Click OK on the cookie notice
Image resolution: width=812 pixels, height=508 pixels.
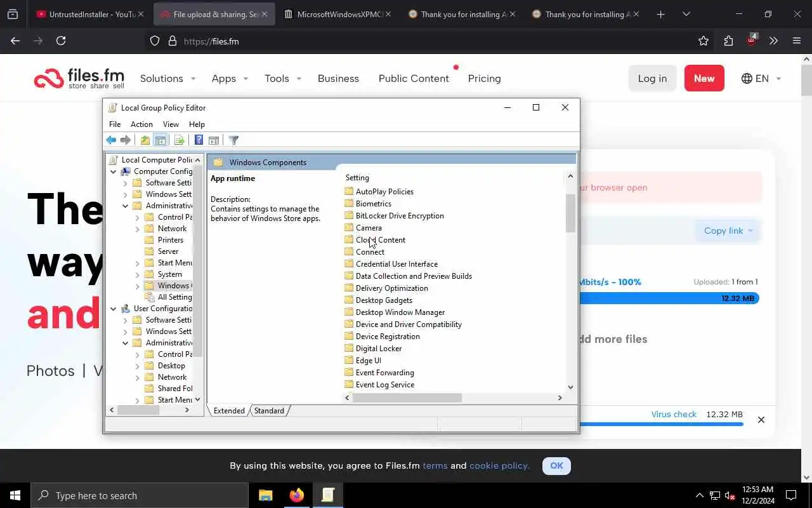[x=556, y=465]
